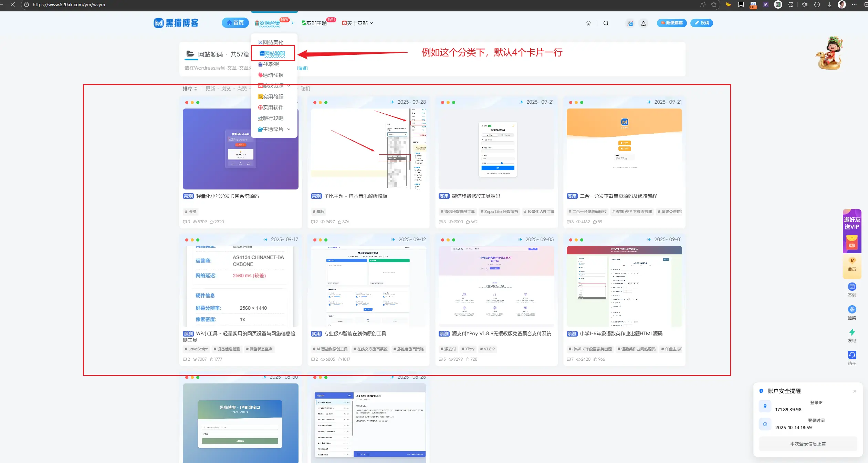Click the search magnifier icon in header
This screenshot has width=868, height=463.
point(606,23)
